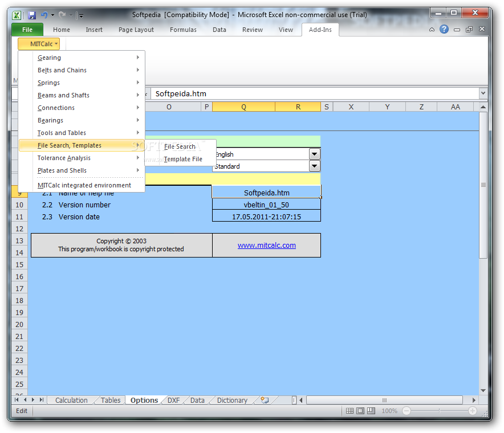This screenshot has width=504, height=433.
Task: Go to next sheet tab arrow
Action: click(x=33, y=400)
